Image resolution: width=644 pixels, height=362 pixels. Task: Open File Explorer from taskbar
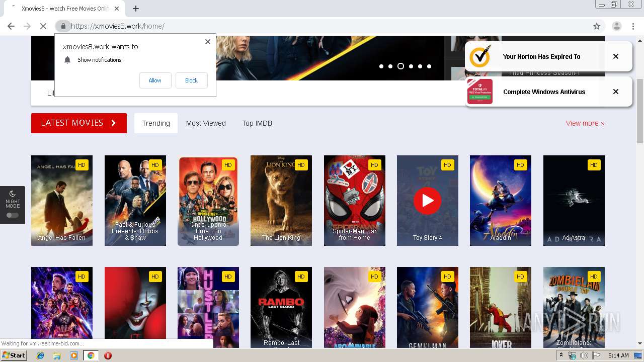click(57, 355)
